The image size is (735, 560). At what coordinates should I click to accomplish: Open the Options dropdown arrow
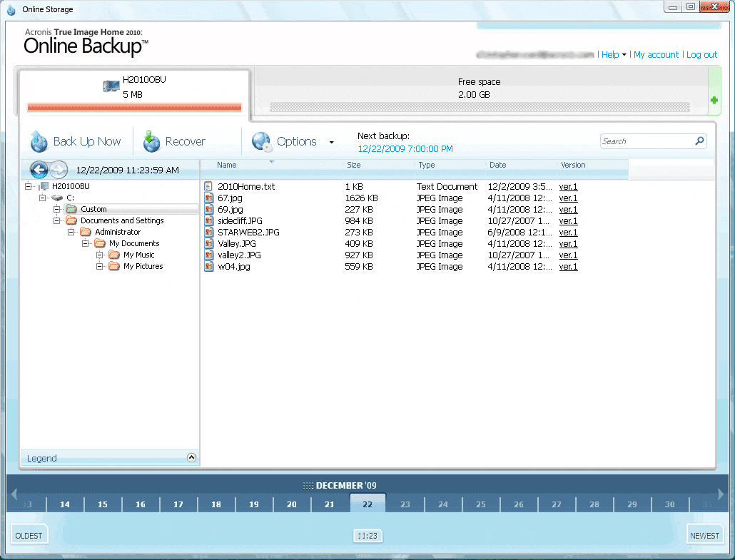click(x=331, y=142)
